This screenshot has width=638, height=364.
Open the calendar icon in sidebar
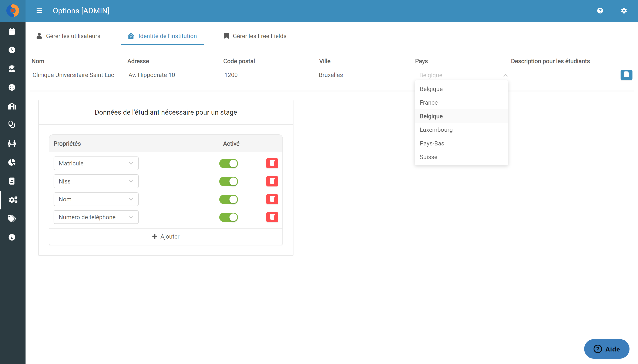(12, 31)
